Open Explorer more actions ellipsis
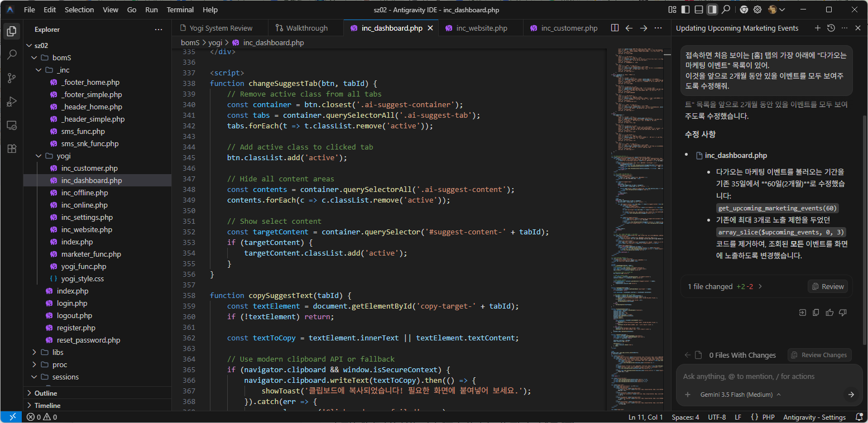The image size is (868, 423). click(159, 30)
